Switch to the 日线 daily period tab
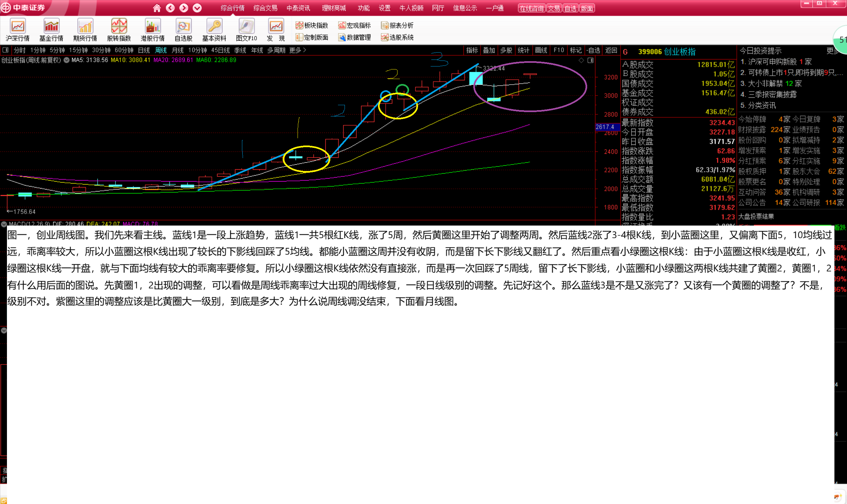 tap(144, 50)
